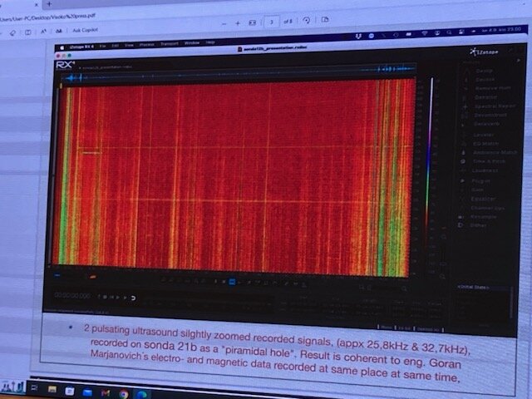Open the EQ Match module

pyautogui.click(x=486, y=144)
